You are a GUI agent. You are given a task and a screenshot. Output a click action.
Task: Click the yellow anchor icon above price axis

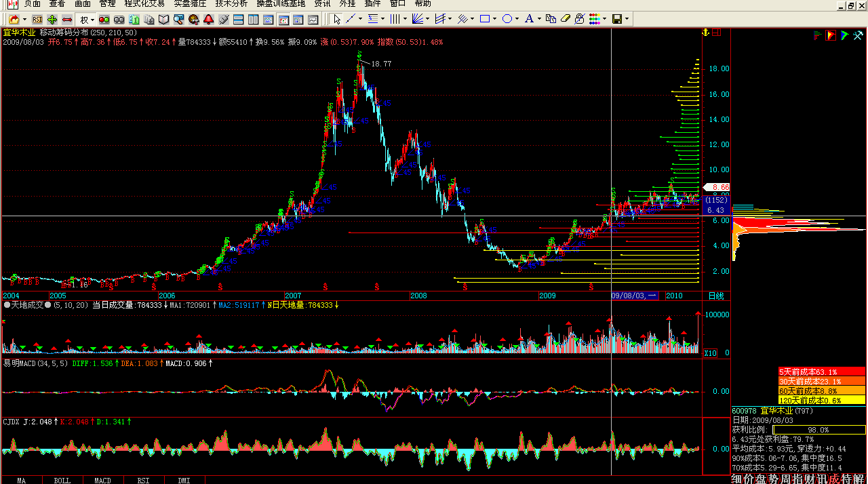pos(705,32)
